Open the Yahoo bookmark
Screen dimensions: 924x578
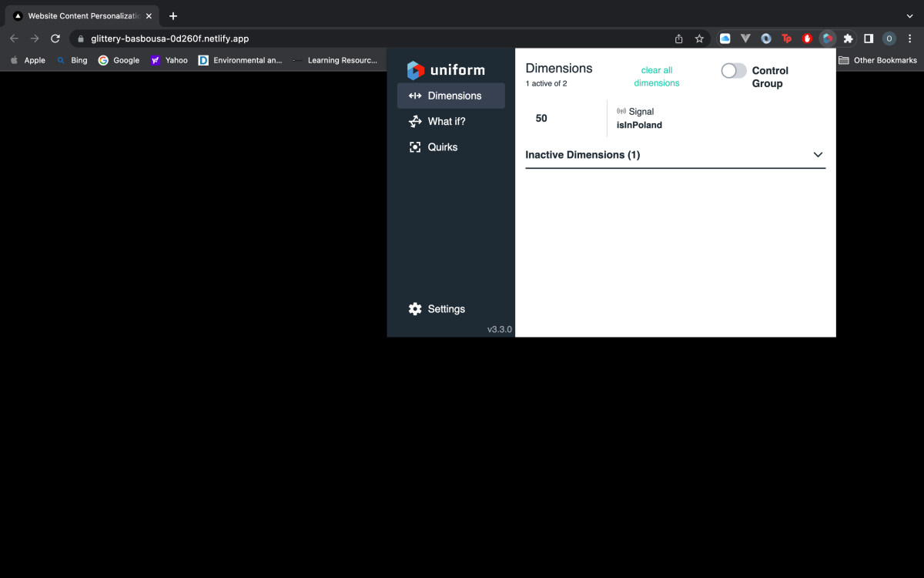169,60
